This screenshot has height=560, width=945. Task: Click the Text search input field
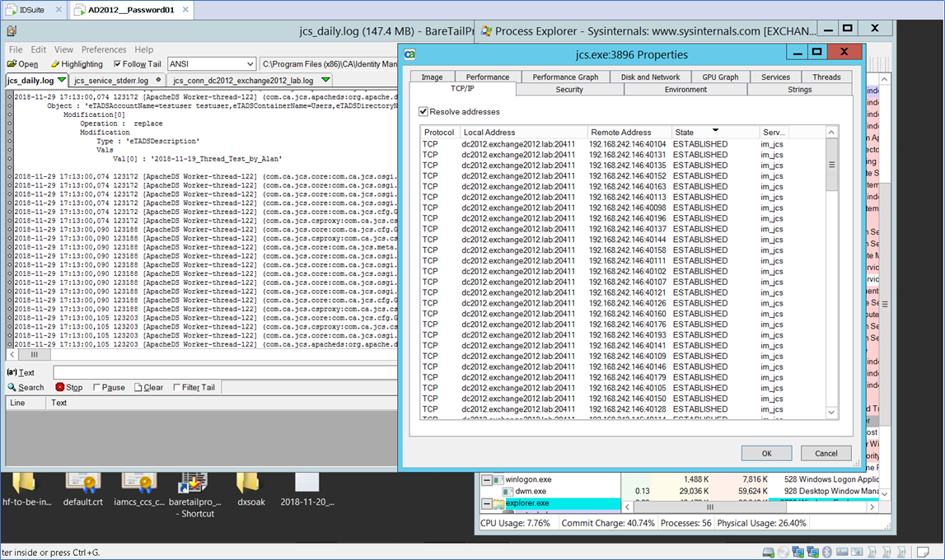[225, 372]
